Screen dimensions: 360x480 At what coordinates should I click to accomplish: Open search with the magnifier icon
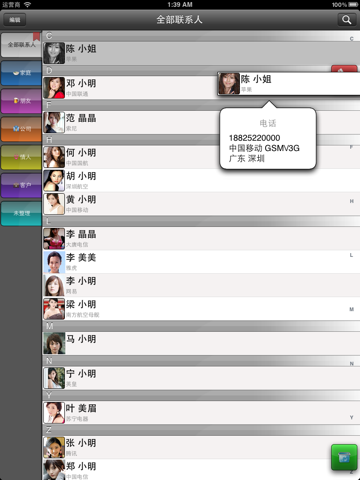tap(346, 20)
